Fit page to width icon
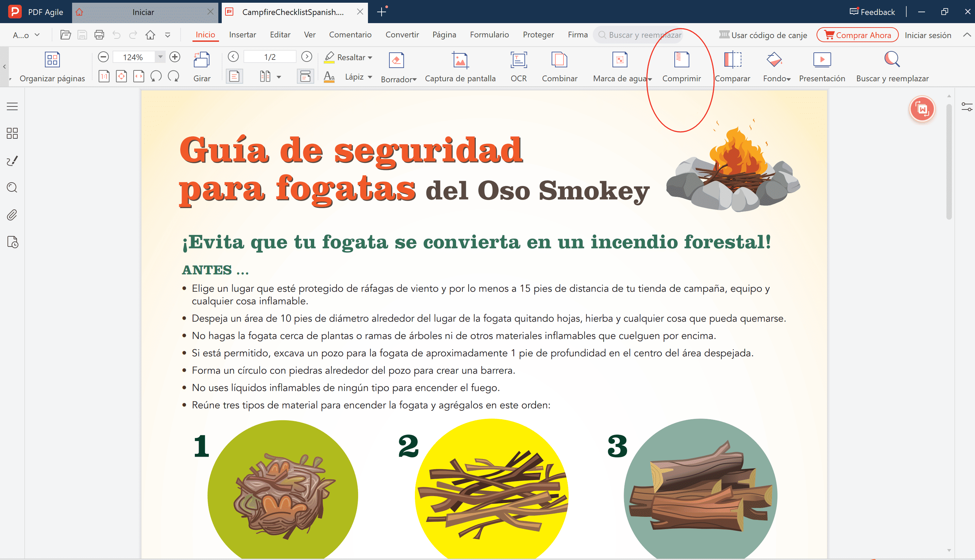 coord(138,76)
